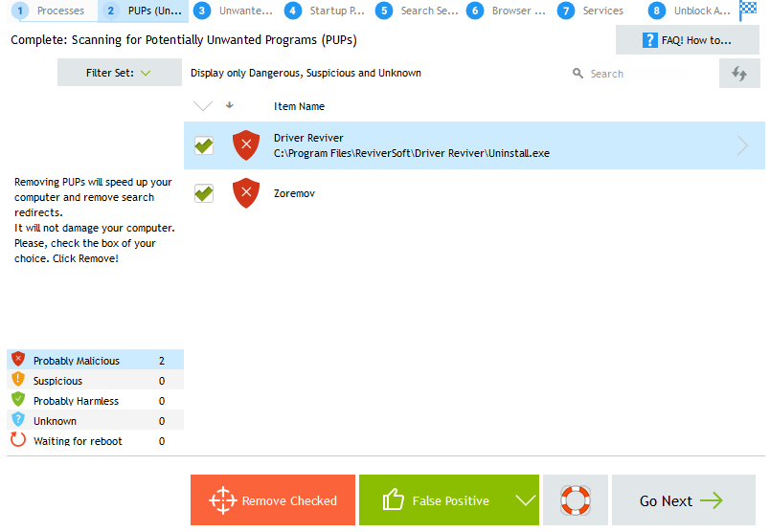Uncheck the Zoremov checkbox
The image size is (770, 532).
pos(204,193)
